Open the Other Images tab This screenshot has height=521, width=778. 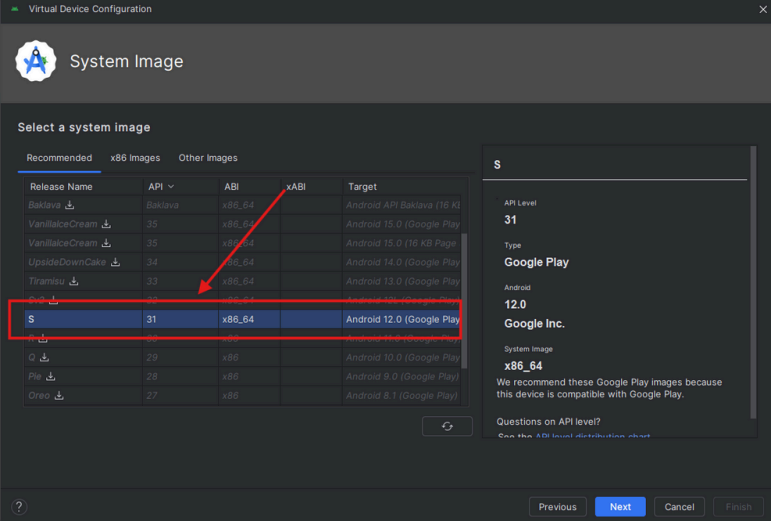[208, 158]
